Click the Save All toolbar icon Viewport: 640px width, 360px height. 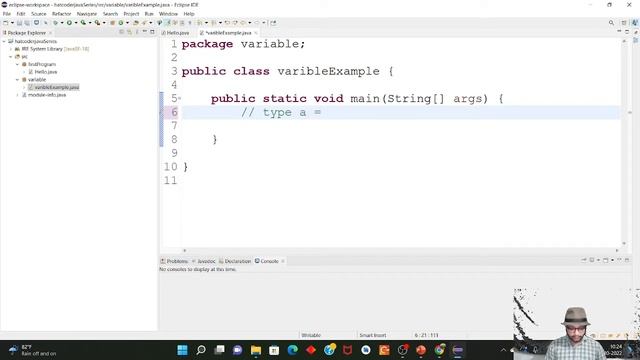(27, 23)
